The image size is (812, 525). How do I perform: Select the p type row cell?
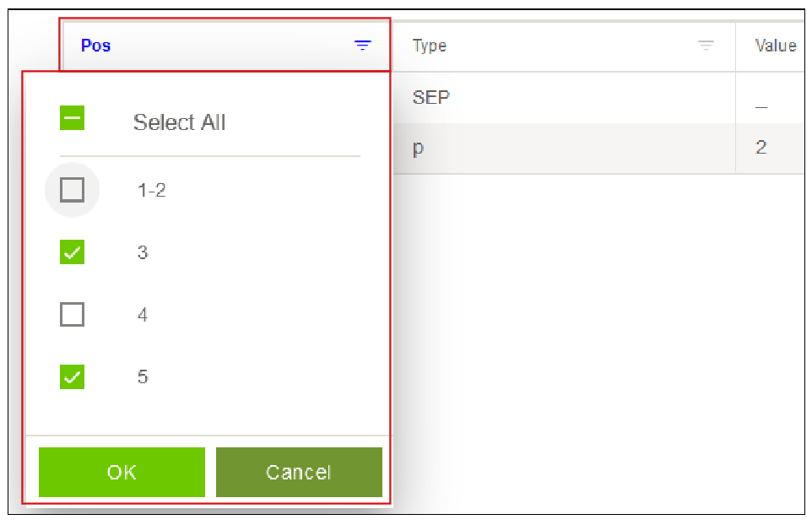(564, 148)
